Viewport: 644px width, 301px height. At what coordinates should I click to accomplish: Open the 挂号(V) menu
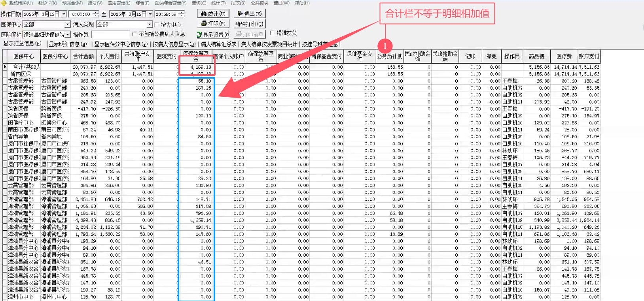click(95, 3)
